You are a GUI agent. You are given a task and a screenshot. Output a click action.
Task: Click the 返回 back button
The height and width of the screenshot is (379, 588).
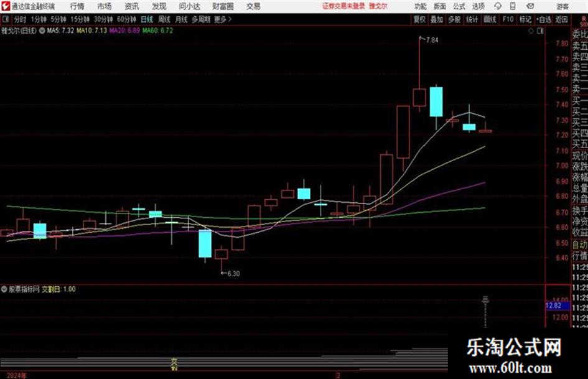click(x=561, y=19)
